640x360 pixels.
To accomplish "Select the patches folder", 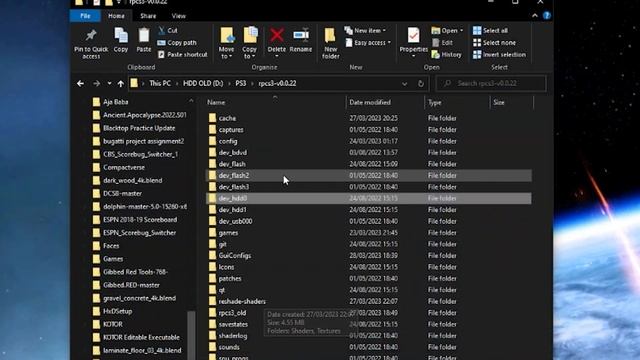I will tap(230, 278).
